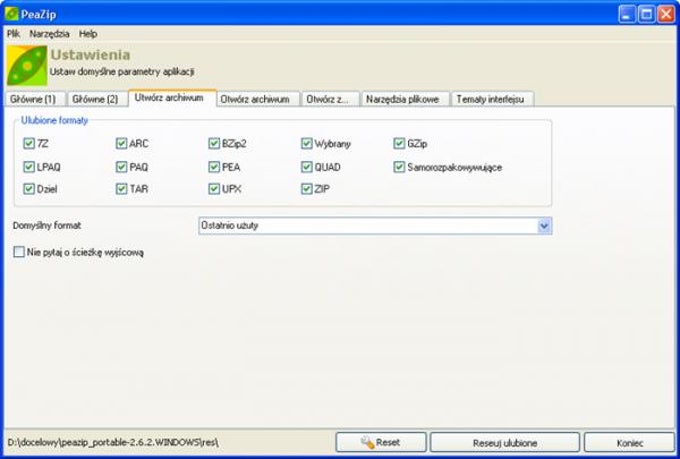The width and height of the screenshot is (680, 459).
Task: Select the Utwórz archiwum tab
Action: 172,98
